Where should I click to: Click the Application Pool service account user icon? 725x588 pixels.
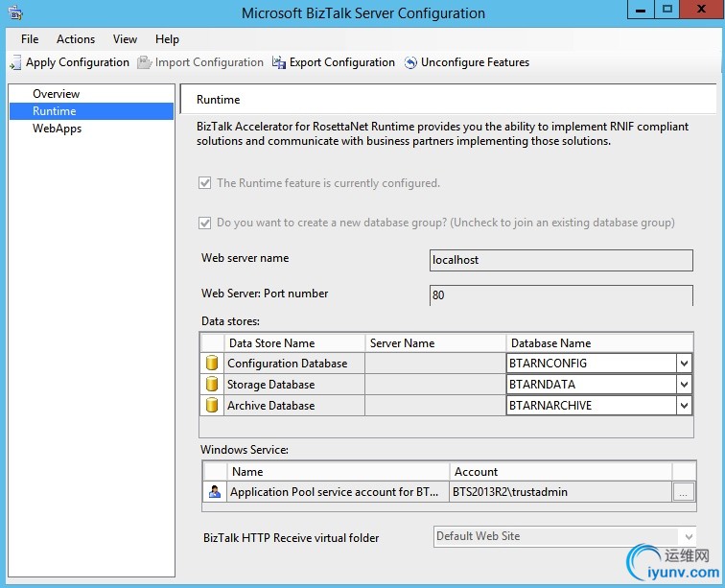pos(215,491)
